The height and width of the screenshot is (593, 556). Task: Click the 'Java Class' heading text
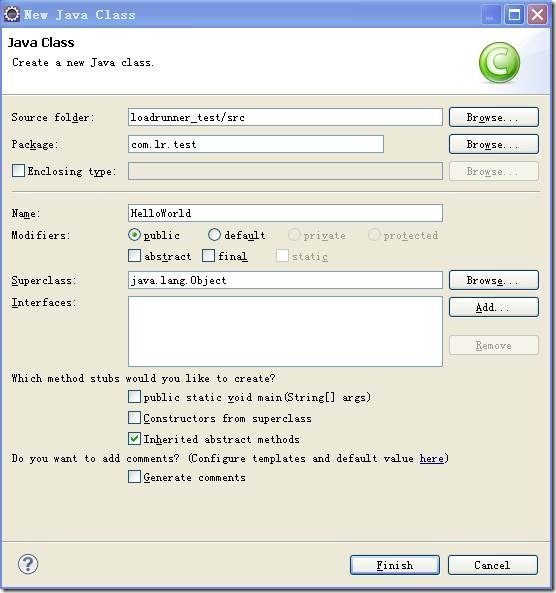41,42
